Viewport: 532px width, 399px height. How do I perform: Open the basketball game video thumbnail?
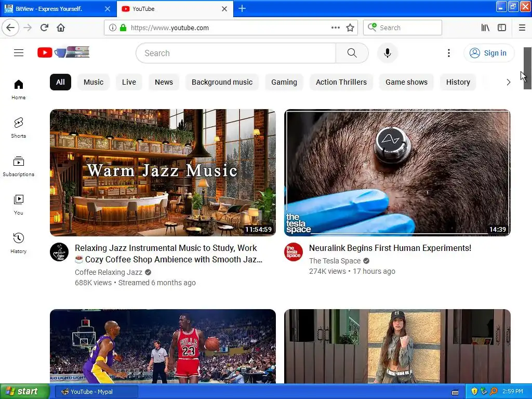tap(163, 346)
